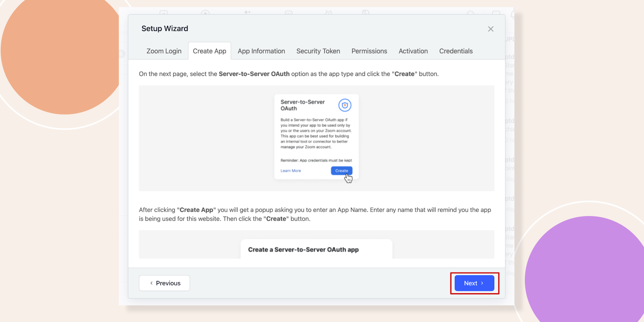Switch to the App Information tab
Screen dimensions: 644x322
point(261,51)
